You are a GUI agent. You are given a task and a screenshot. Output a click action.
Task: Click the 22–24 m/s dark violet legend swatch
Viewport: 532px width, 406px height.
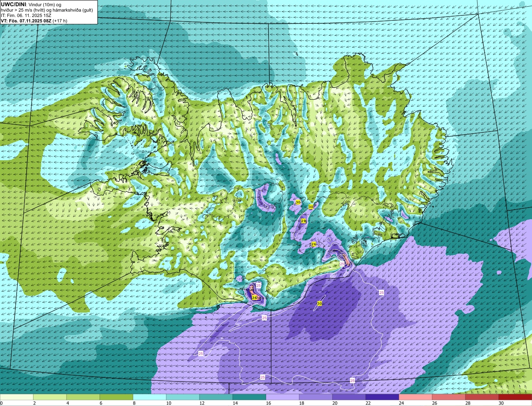tap(382, 397)
